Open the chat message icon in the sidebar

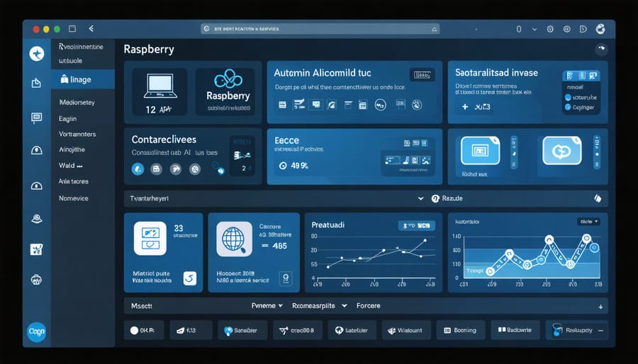click(x=36, y=118)
